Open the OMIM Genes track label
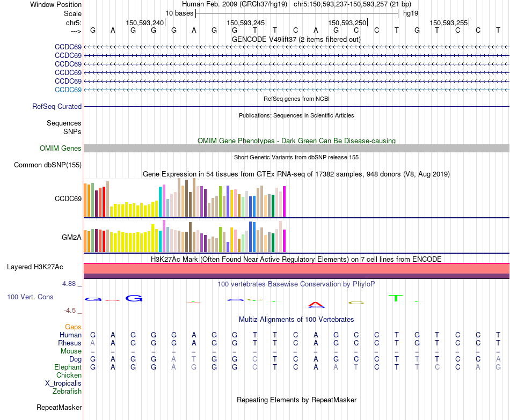 (61, 149)
